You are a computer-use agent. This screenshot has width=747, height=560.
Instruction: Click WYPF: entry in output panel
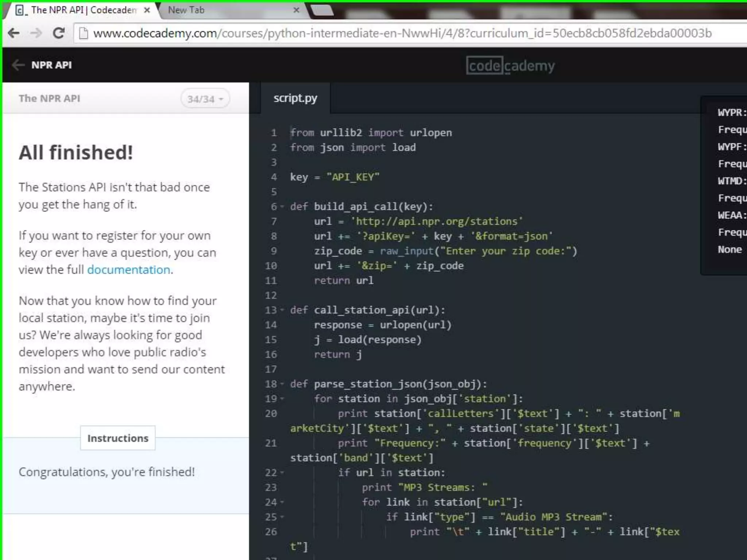[732, 147]
